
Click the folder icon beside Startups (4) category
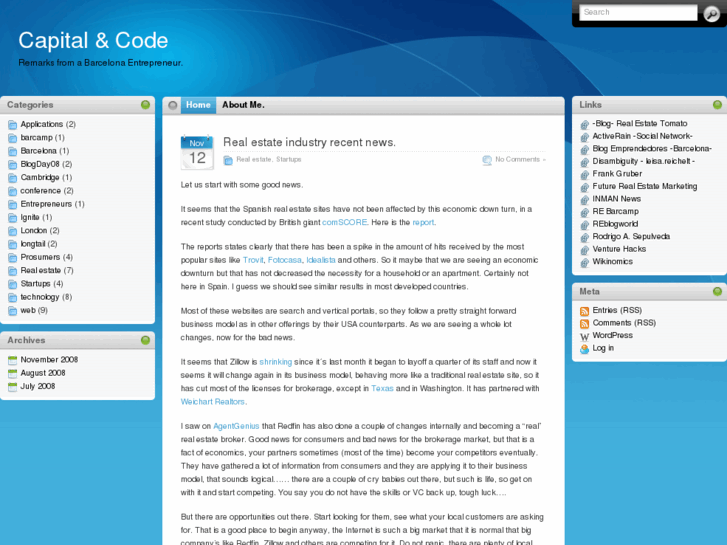click(13, 284)
